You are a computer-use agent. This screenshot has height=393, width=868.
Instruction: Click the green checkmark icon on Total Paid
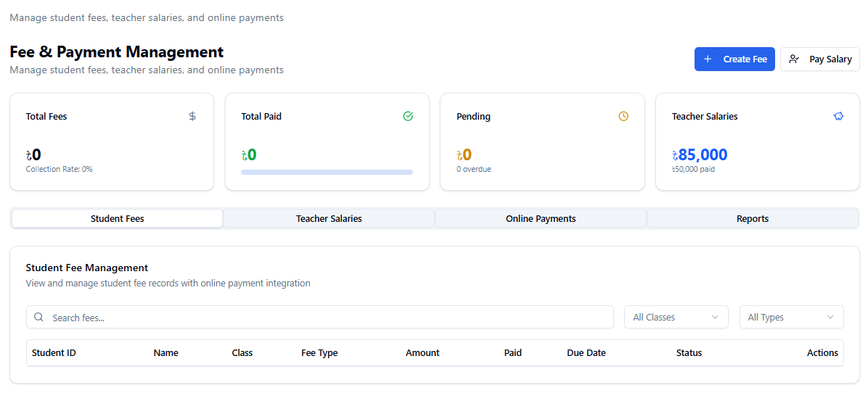click(x=408, y=116)
